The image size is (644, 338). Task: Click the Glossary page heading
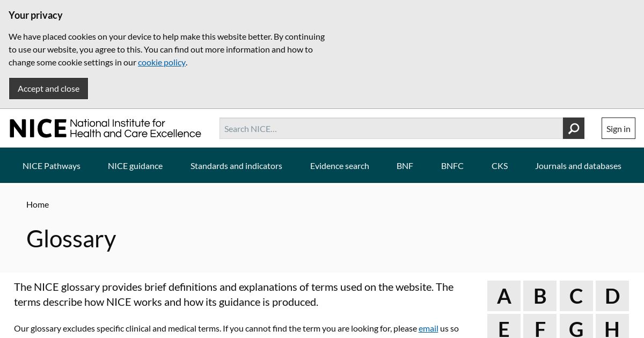pyautogui.click(x=71, y=239)
